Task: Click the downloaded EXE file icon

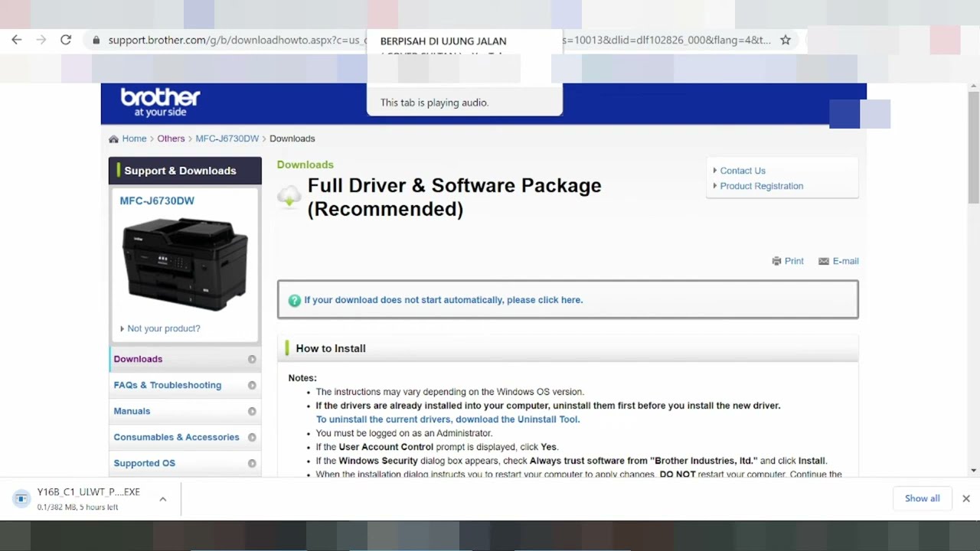Action: (x=21, y=499)
